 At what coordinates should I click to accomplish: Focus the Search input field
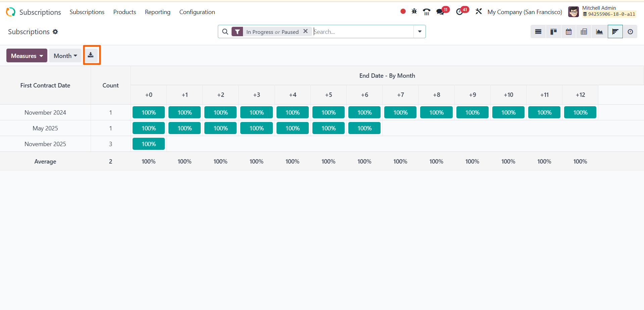[362, 32]
